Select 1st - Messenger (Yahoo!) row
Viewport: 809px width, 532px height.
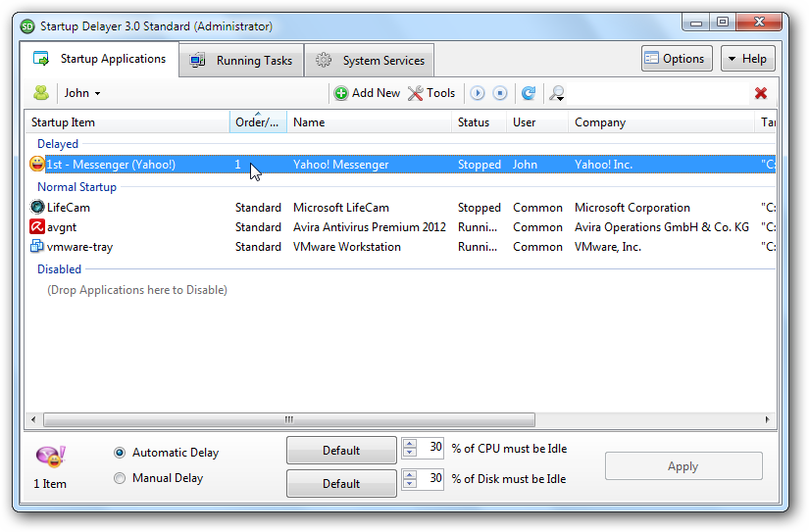pyautogui.click(x=400, y=165)
